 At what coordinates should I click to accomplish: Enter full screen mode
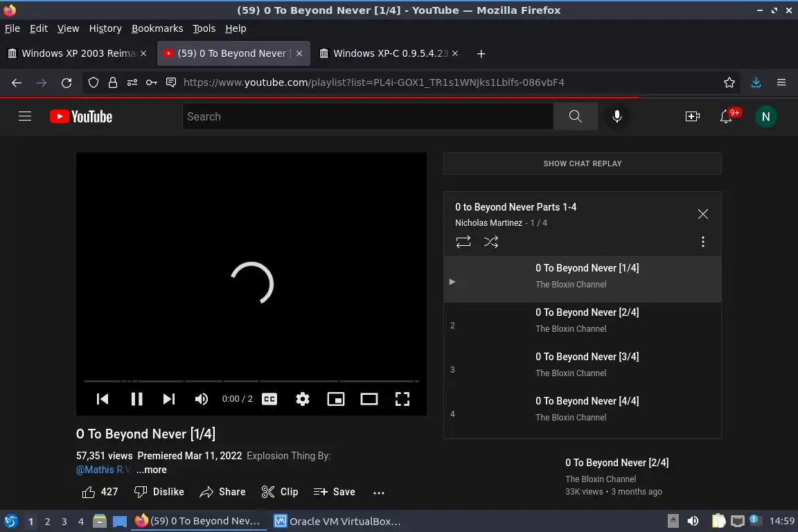point(402,399)
